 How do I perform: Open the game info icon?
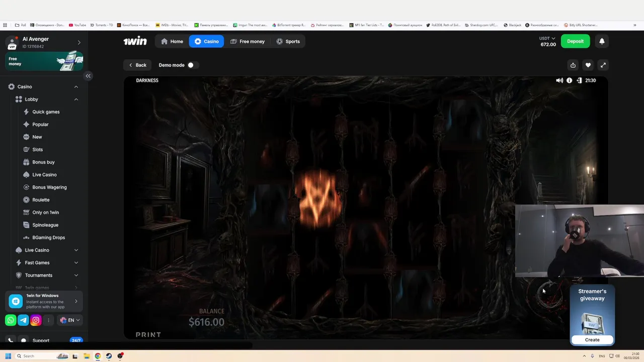570,80
